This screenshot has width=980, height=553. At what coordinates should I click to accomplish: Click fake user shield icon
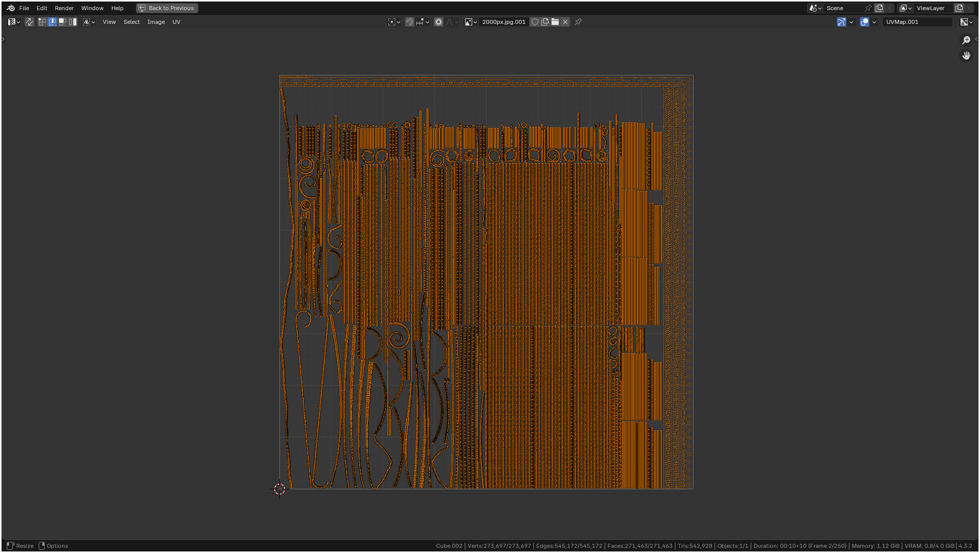[535, 22]
